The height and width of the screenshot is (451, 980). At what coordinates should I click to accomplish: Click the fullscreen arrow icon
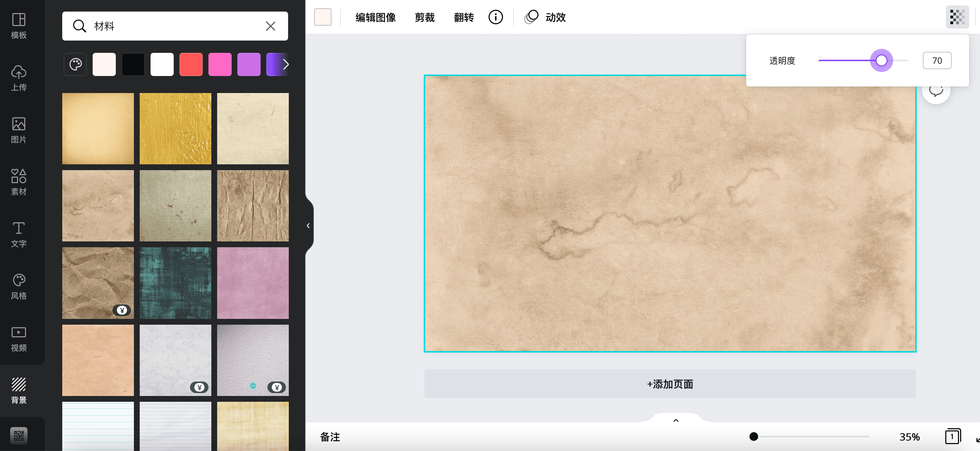977,439
